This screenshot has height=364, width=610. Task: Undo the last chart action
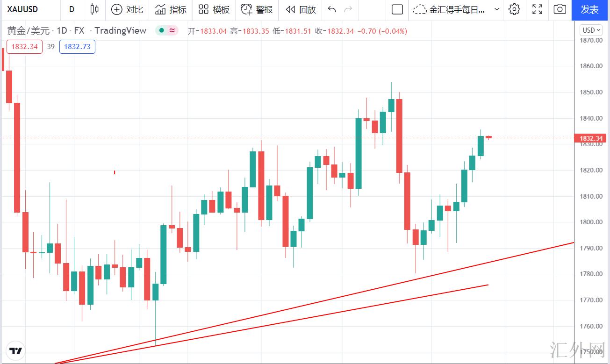[332, 9]
